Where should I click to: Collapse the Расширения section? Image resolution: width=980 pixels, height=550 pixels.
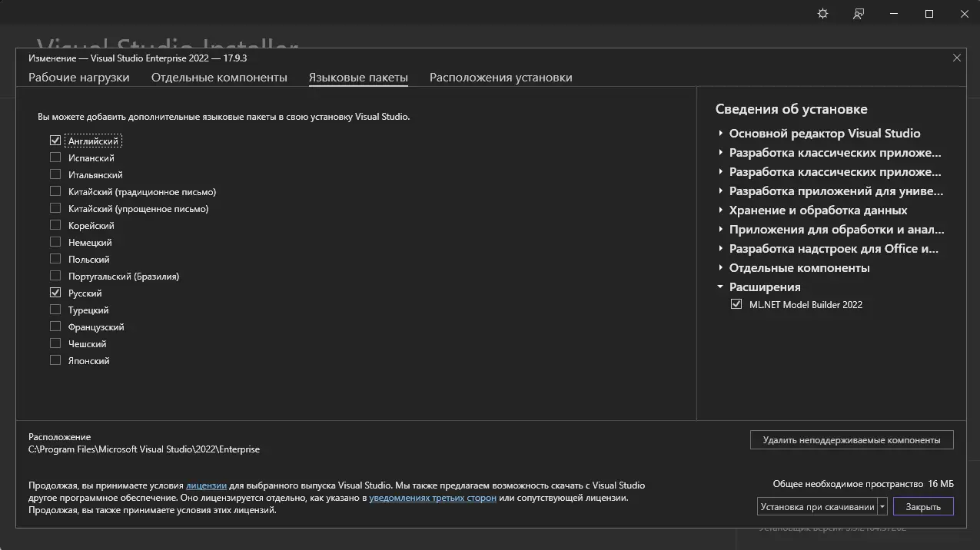coord(721,287)
